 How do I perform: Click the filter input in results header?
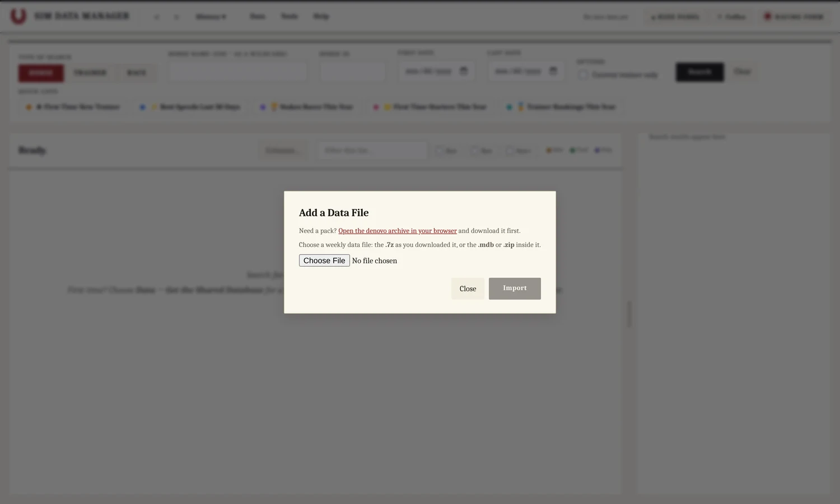tap(373, 150)
